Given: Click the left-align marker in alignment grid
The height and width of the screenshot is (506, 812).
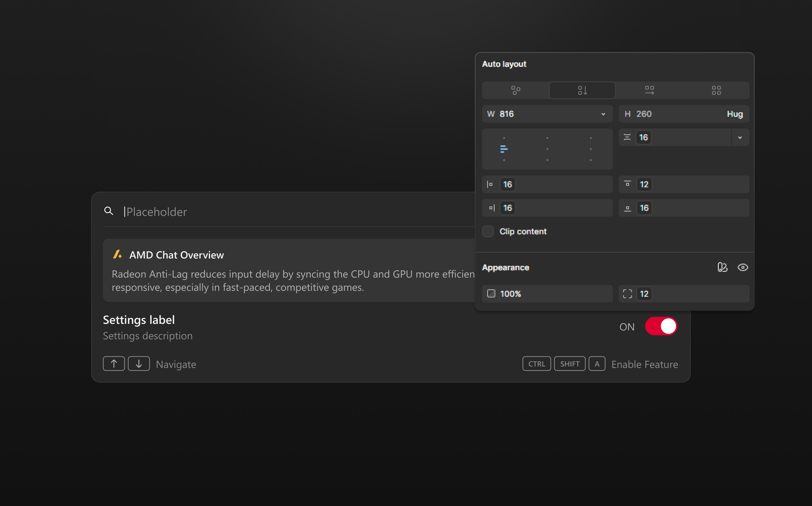Looking at the screenshot, I should click(504, 149).
